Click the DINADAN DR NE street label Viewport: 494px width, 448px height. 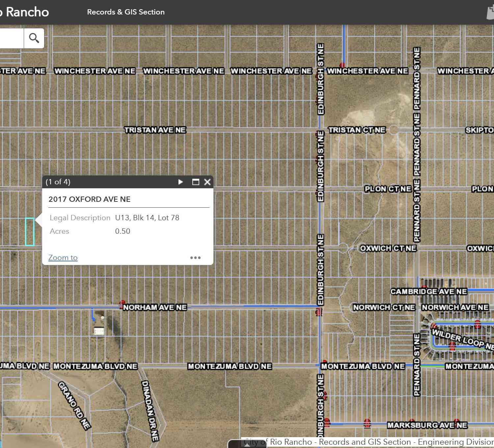(150, 411)
